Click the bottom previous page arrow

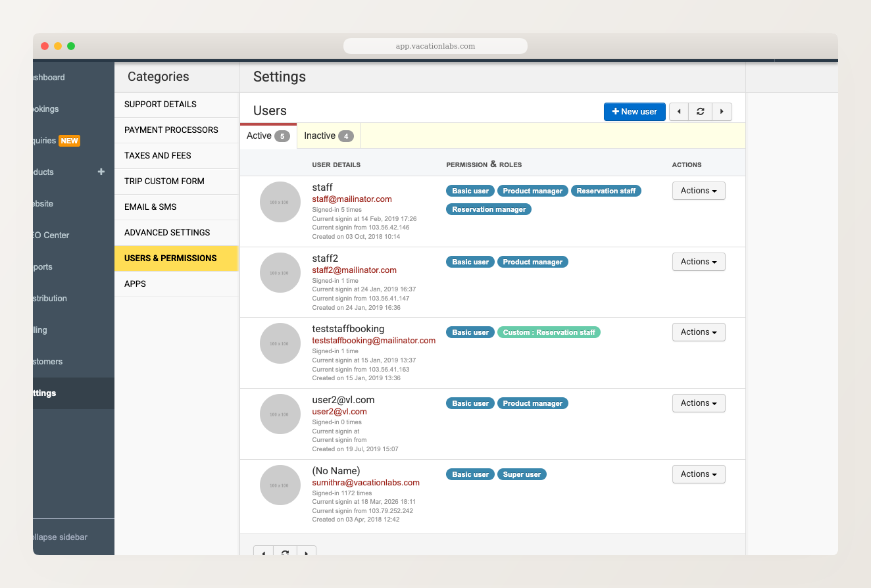(x=263, y=552)
